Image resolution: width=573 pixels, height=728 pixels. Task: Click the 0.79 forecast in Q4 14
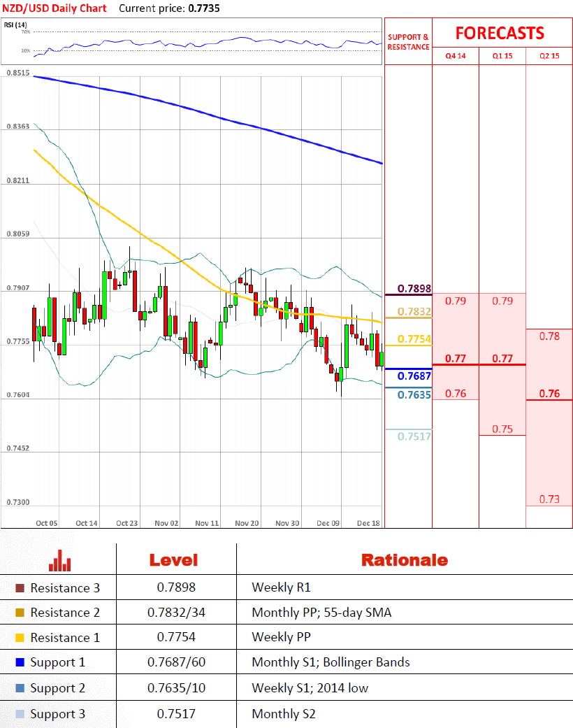tap(456, 301)
